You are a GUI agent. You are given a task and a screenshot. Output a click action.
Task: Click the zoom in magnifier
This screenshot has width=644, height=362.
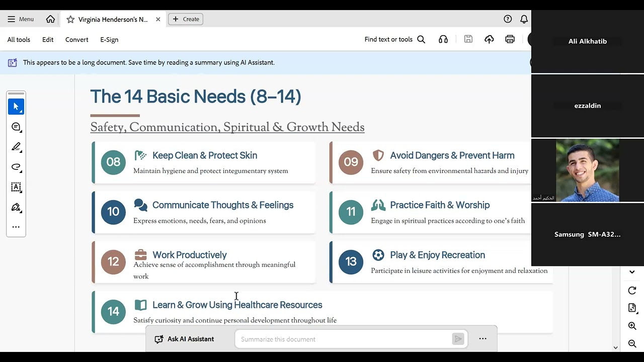(632, 326)
